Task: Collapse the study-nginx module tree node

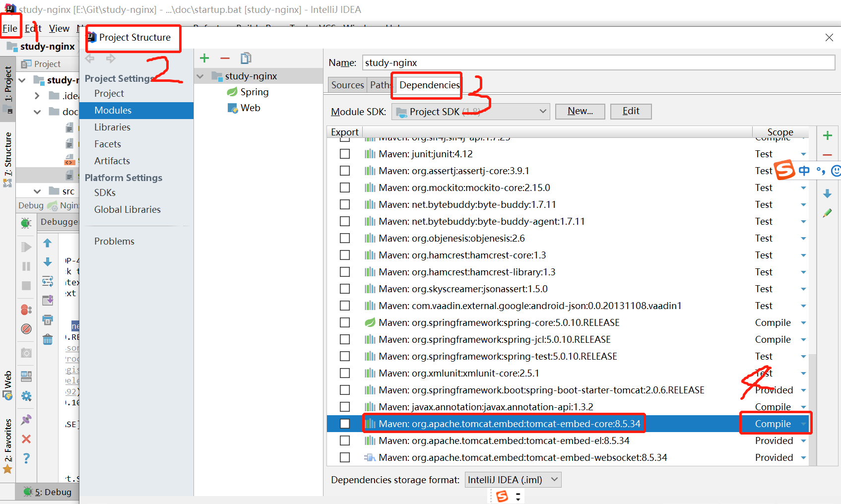Action: click(x=200, y=76)
